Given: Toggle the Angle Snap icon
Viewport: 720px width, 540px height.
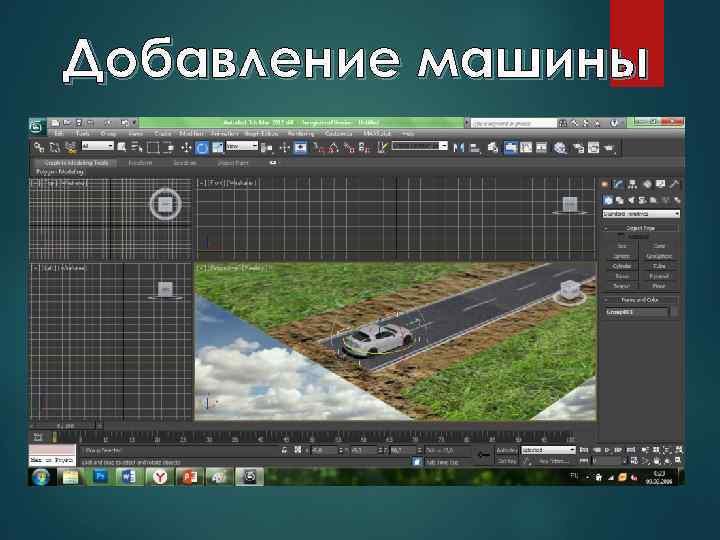Looking at the screenshot, I should click(x=334, y=147).
